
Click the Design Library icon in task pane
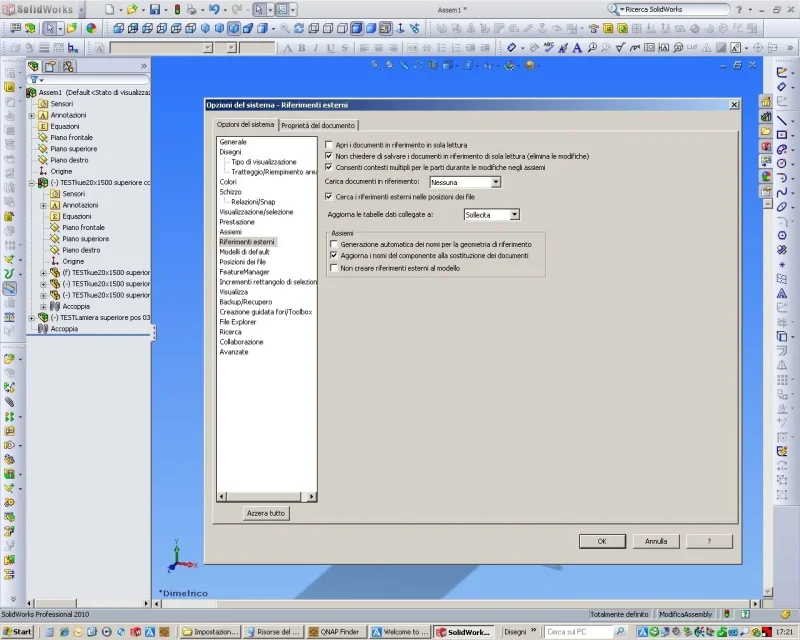[766, 116]
